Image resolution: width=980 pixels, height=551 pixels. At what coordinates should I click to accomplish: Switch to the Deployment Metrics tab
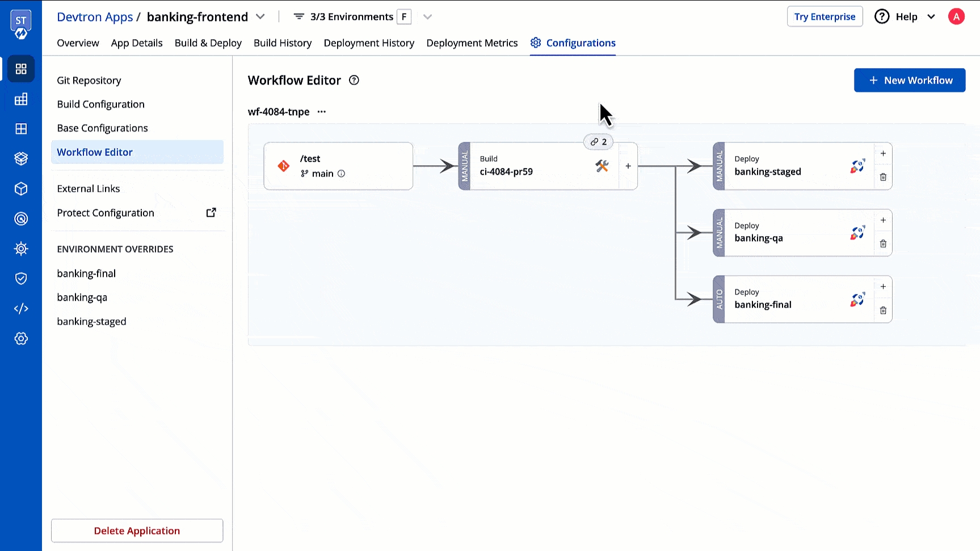pyautogui.click(x=472, y=43)
